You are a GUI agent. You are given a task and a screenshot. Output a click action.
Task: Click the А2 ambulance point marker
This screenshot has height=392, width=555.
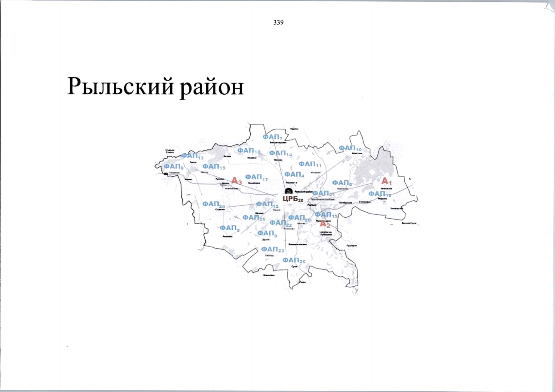tap(325, 224)
